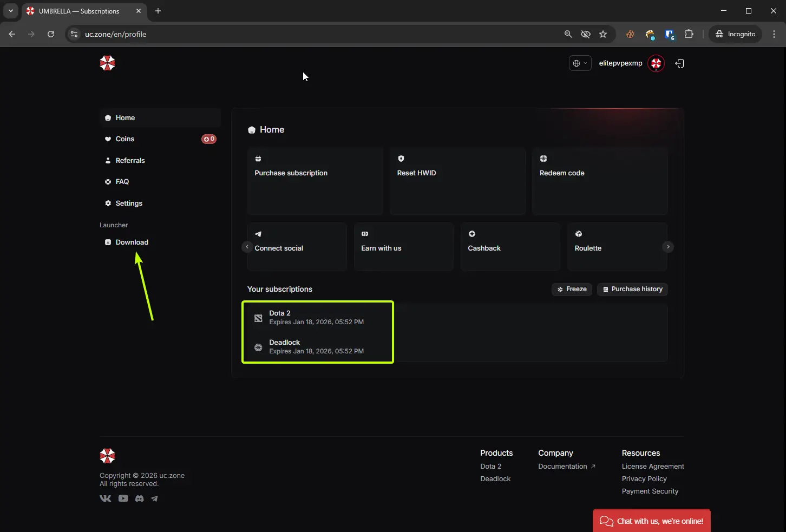
Task: Open Settings in the sidebar
Action: click(160, 203)
